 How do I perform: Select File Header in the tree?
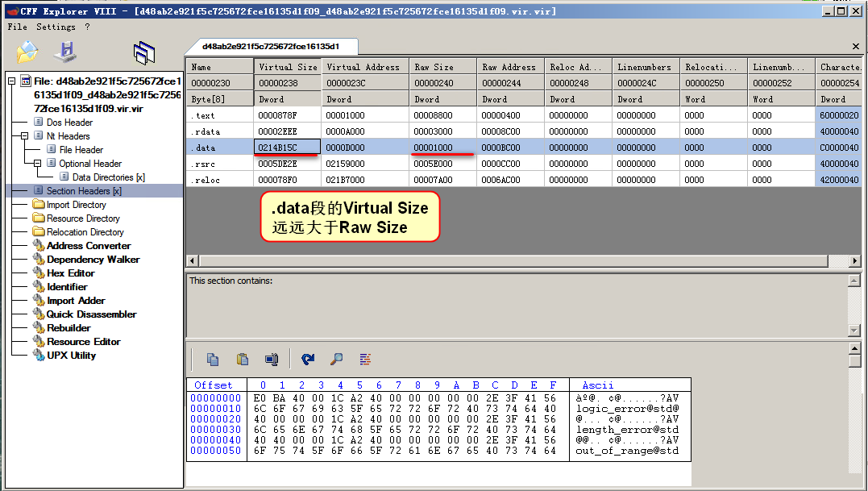(x=81, y=150)
